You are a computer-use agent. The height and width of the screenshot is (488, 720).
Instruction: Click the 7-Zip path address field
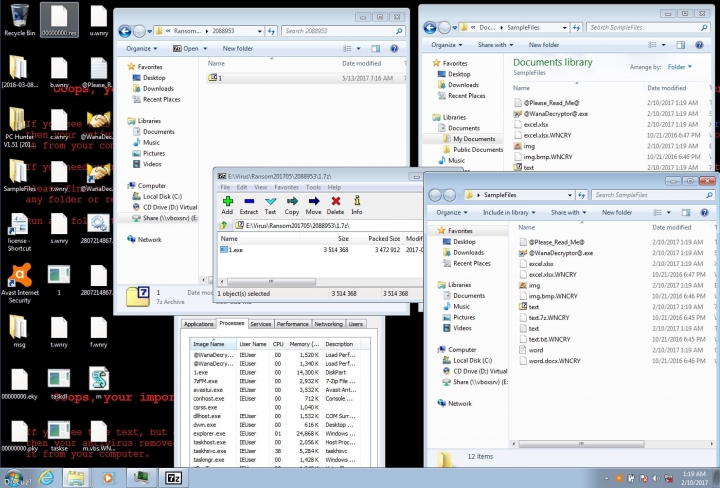point(328,225)
